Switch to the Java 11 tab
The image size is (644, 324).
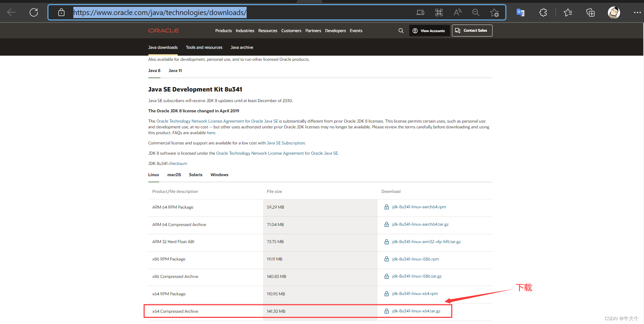[175, 71]
